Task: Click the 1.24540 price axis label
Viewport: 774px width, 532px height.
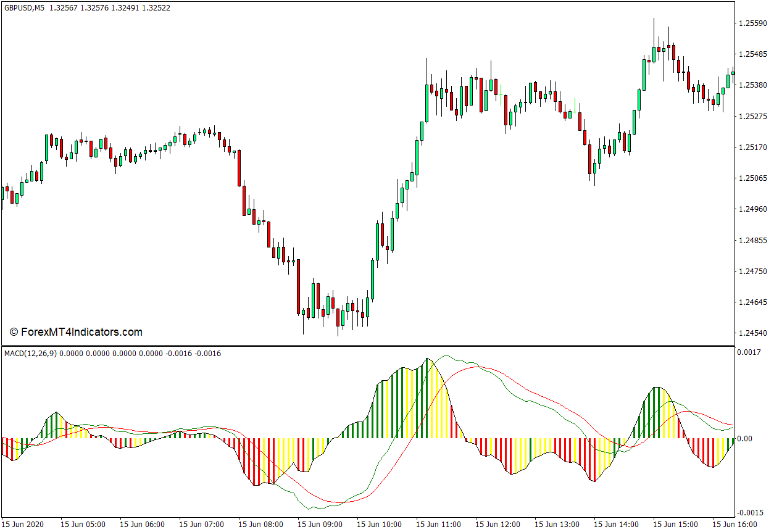Action: [752, 333]
